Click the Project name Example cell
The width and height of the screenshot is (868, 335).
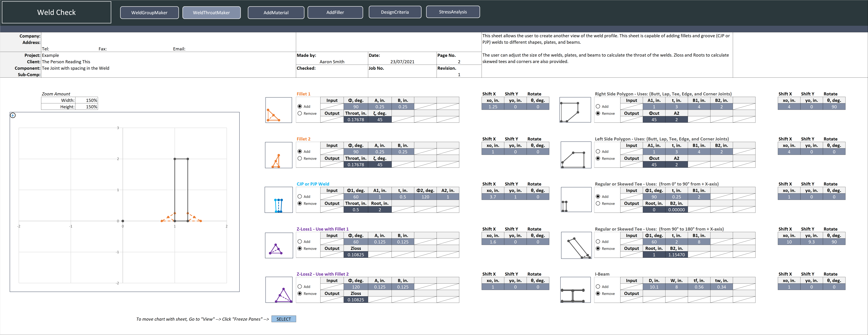click(x=169, y=55)
